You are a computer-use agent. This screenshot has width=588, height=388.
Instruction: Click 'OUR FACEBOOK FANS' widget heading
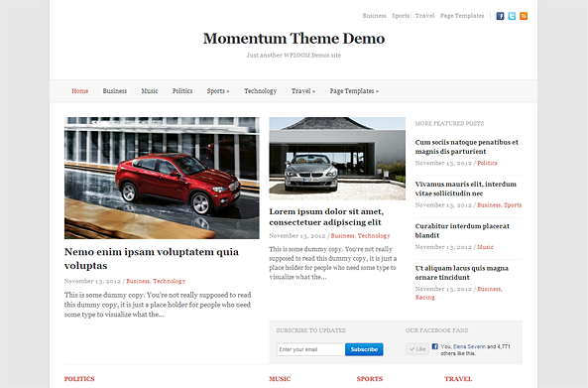436,330
